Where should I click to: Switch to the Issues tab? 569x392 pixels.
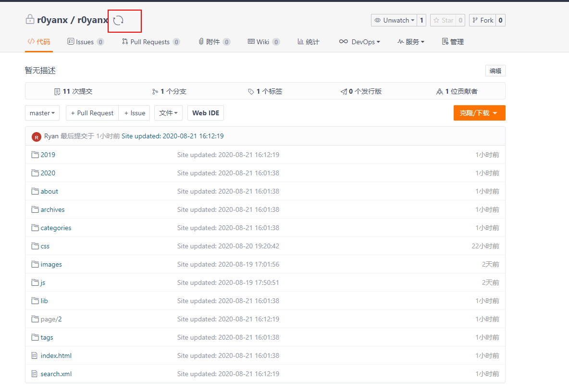click(x=85, y=42)
